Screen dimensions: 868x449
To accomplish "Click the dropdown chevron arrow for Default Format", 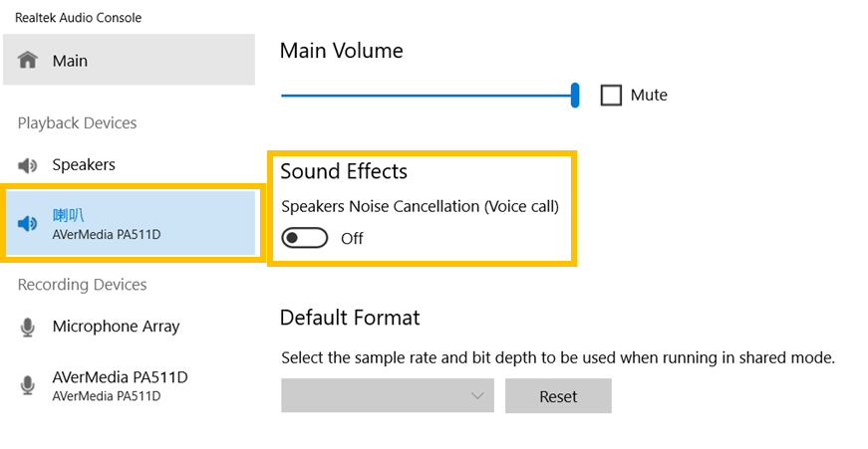I will click(476, 396).
